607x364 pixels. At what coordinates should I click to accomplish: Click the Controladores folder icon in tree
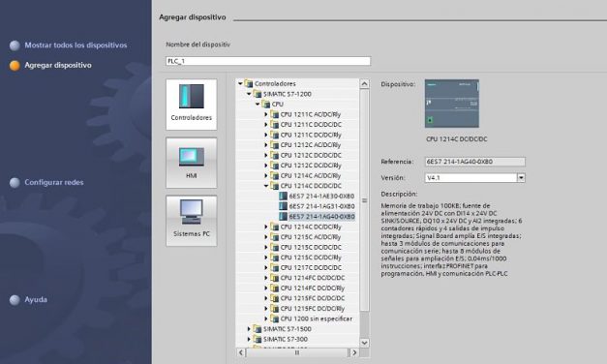pos(249,83)
